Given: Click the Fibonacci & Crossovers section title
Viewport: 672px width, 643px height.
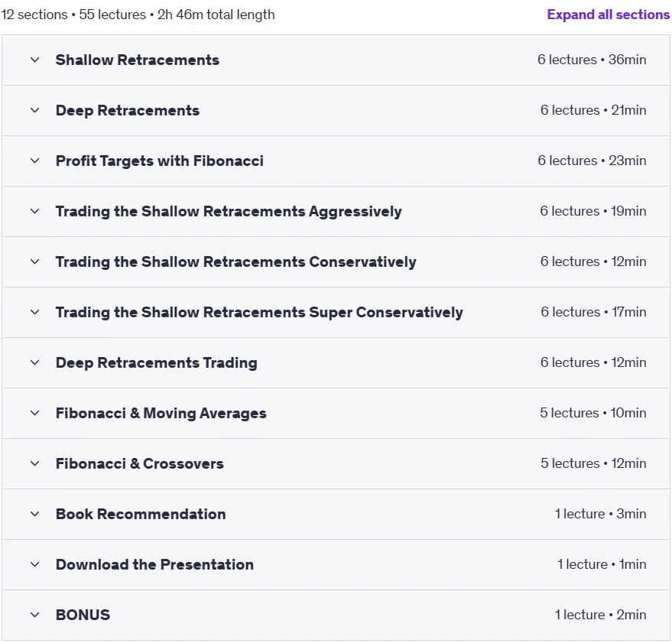Looking at the screenshot, I should click(140, 463).
